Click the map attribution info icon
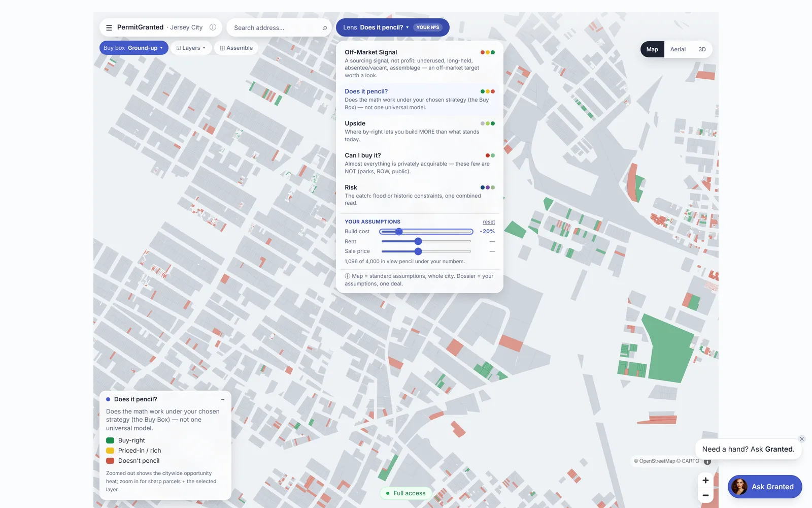The image size is (812, 508). coord(707,461)
